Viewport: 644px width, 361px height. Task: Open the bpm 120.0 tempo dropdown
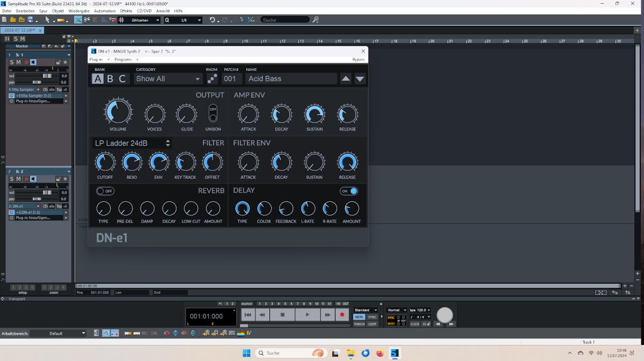420,310
